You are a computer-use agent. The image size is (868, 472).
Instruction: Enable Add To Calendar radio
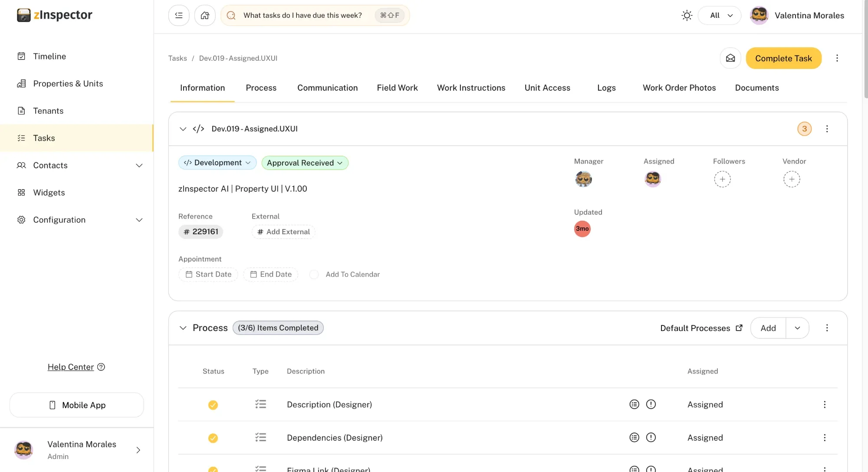tap(314, 275)
